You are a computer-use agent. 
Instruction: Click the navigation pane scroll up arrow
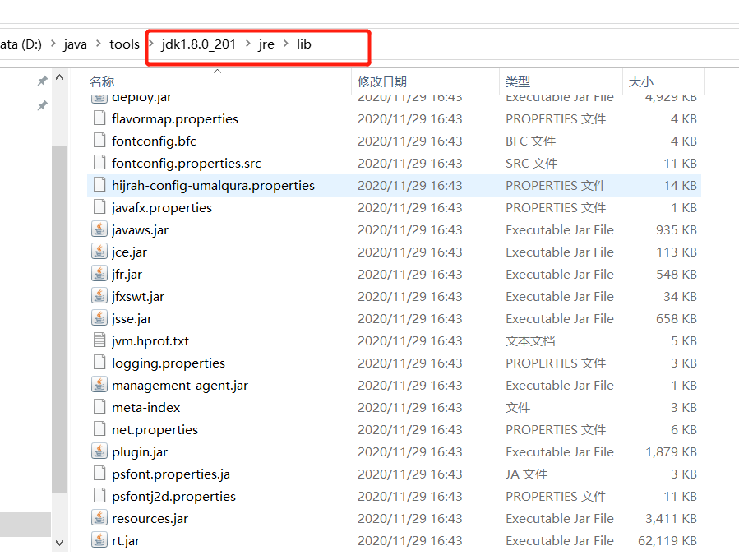pyautogui.click(x=59, y=77)
